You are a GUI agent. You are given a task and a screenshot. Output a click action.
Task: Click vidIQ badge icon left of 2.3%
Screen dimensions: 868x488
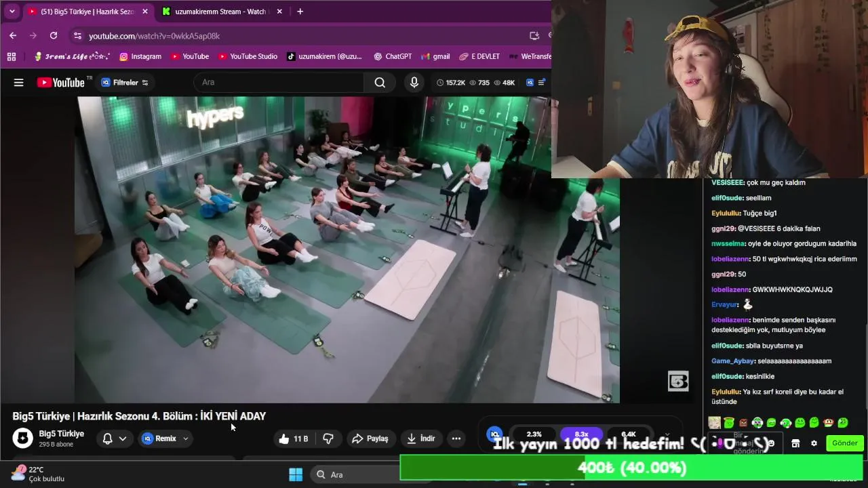495,434
